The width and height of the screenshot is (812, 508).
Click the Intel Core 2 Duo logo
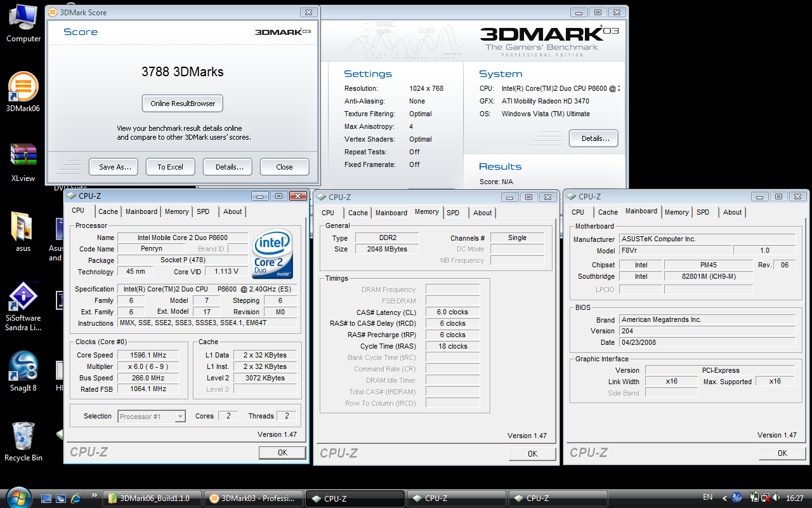273,253
